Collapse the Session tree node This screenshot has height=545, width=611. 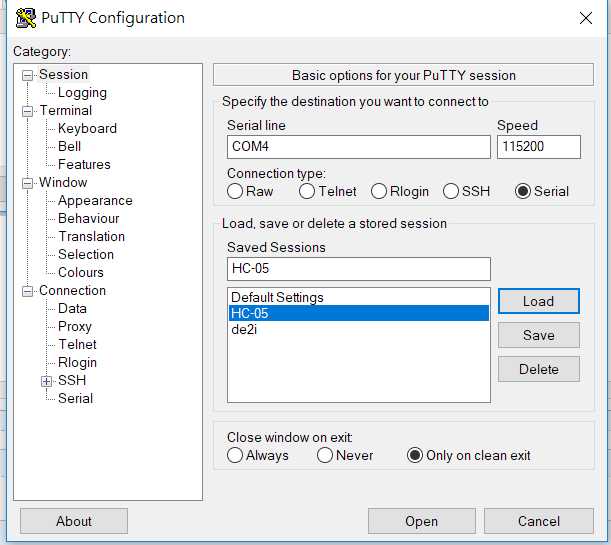(27, 75)
